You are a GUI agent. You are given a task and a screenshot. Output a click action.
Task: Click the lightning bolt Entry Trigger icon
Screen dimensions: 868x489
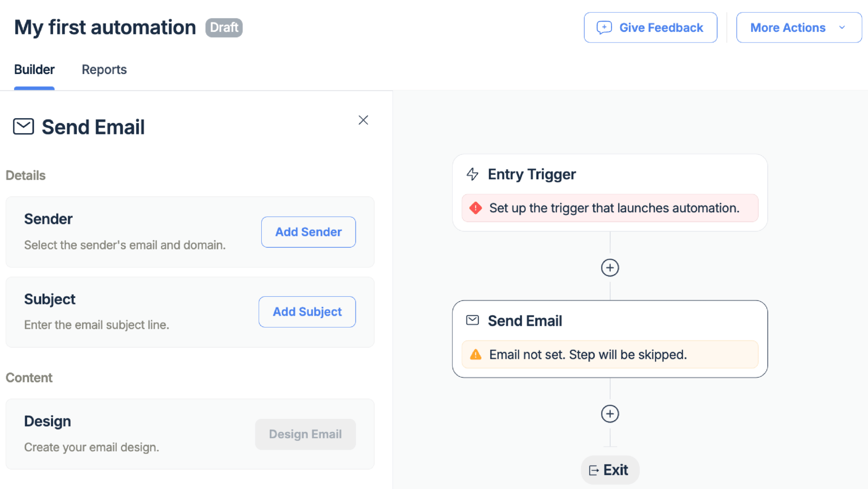click(x=472, y=174)
